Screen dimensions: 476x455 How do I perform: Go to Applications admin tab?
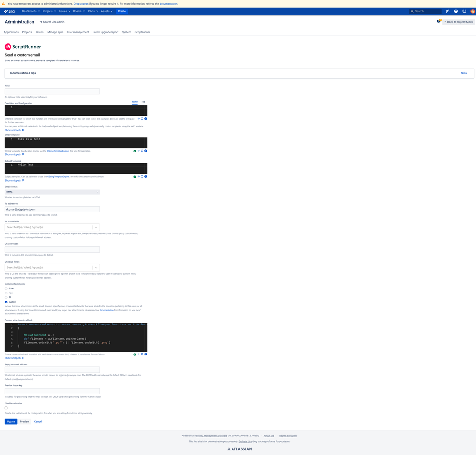(x=11, y=32)
